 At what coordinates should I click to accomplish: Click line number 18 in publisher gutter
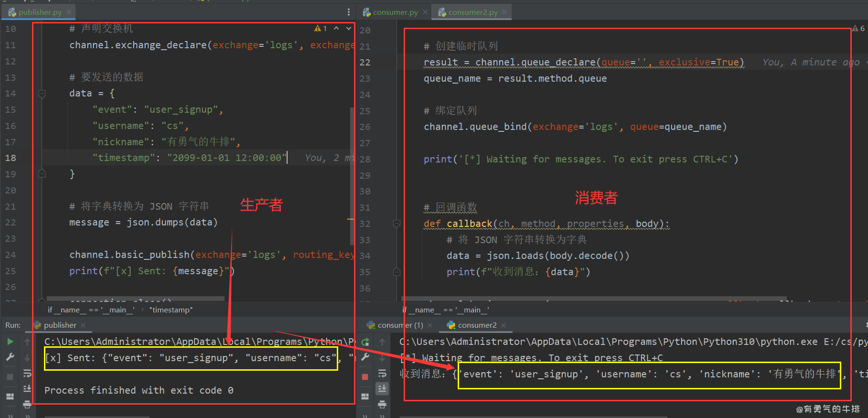(x=11, y=158)
